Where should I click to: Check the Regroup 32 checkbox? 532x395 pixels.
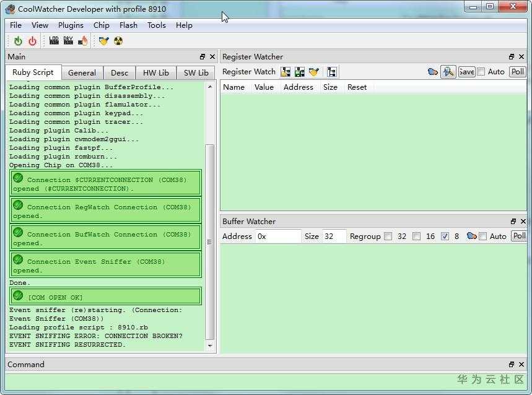click(388, 236)
